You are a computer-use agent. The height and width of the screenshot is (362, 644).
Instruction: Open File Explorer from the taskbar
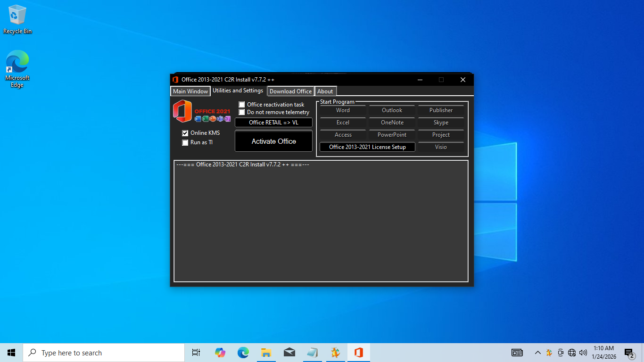click(x=266, y=353)
